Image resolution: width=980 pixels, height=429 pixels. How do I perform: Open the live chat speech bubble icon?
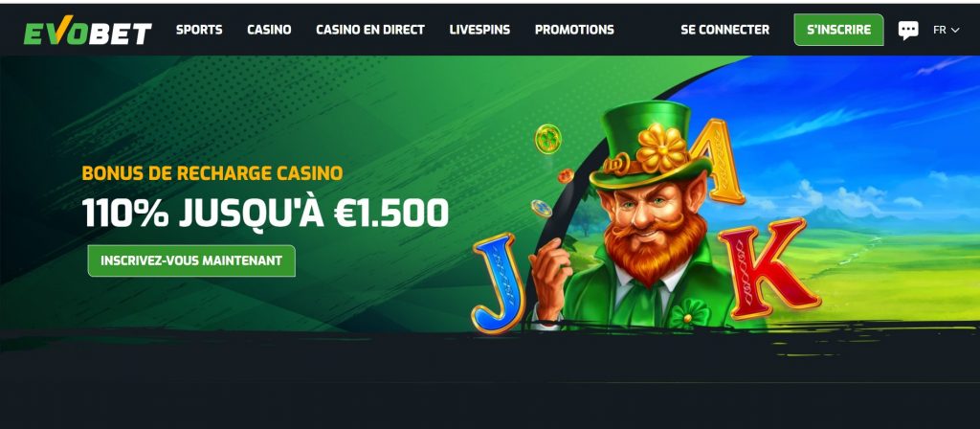click(908, 30)
